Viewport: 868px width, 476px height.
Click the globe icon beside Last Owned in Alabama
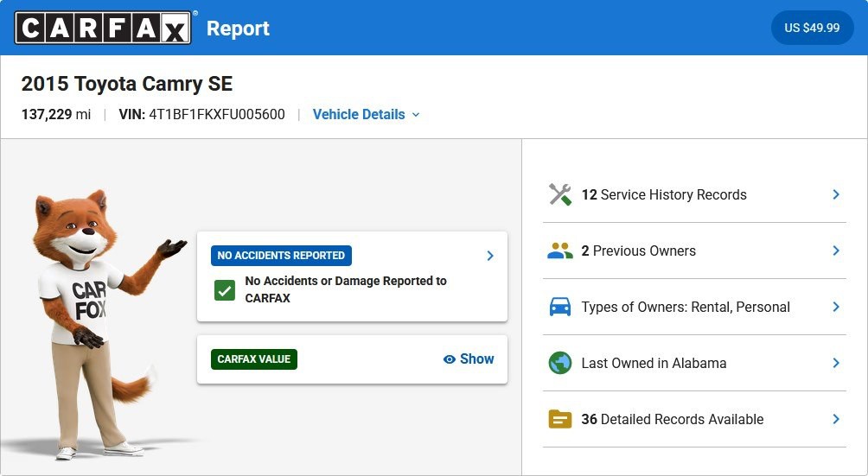559,363
